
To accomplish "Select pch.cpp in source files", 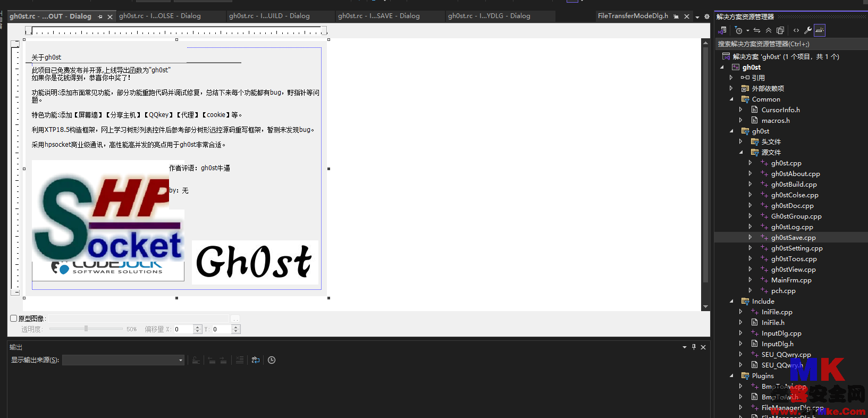I will click(783, 291).
